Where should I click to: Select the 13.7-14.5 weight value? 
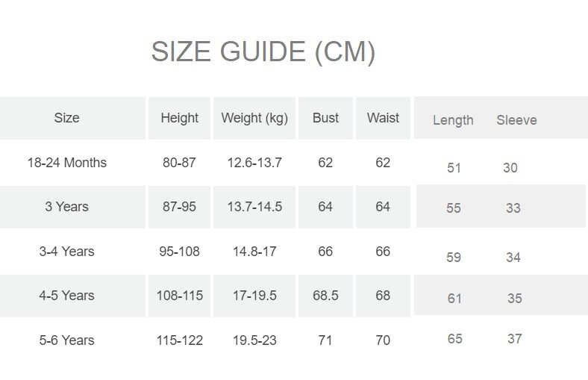254,207
